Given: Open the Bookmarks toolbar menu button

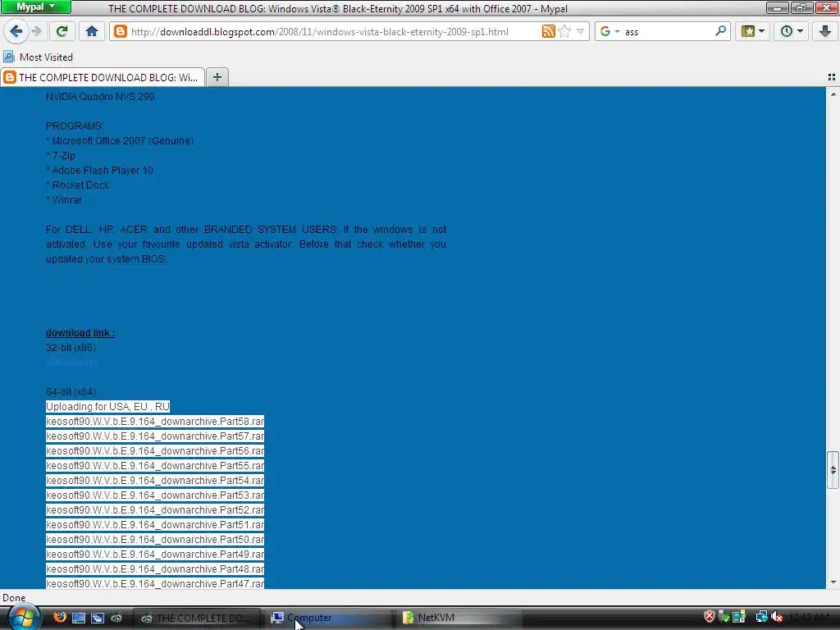Looking at the screenshot, I should coord(753,32).
